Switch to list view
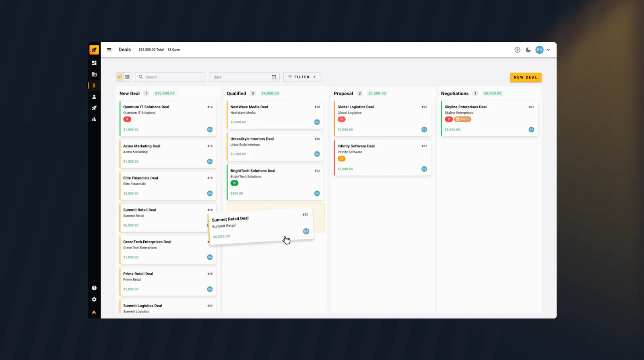Image resolution: width=644 pixels, height=360 pixels. pyautogui.click(x=127, y=77)
